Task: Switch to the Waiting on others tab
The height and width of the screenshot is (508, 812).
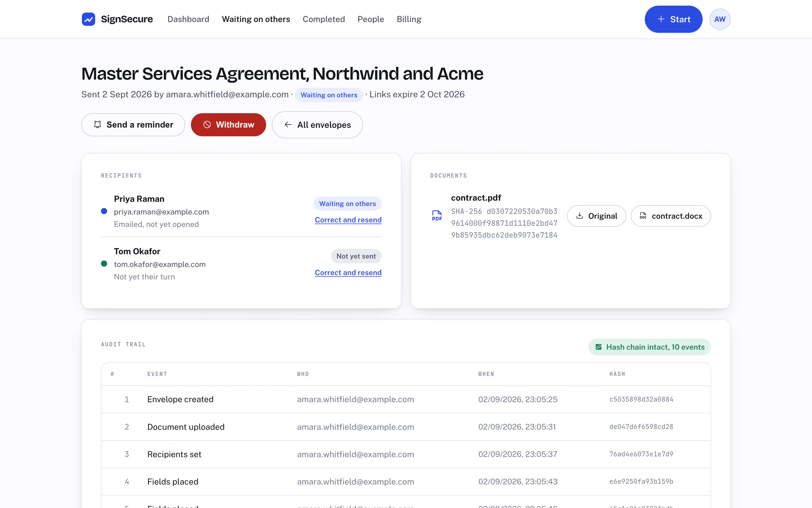Action: tap(256, 19)
